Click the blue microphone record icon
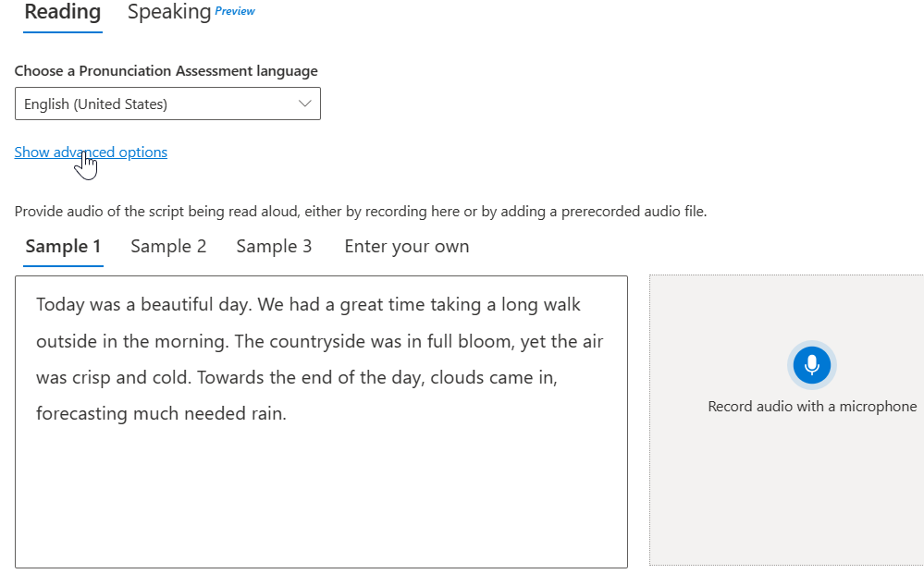This screenshot has width=924, height=574. pos(811,365)
